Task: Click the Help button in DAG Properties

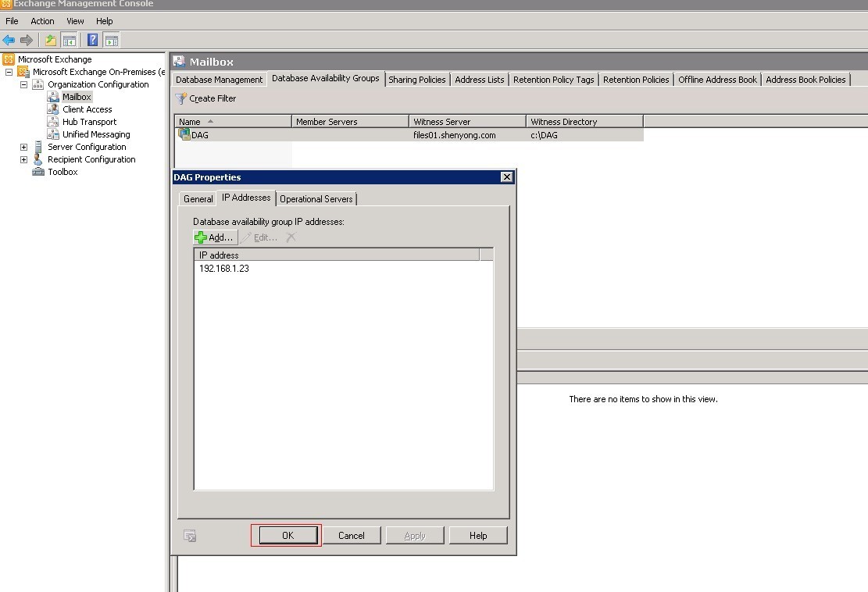Action: coord(478,536)
